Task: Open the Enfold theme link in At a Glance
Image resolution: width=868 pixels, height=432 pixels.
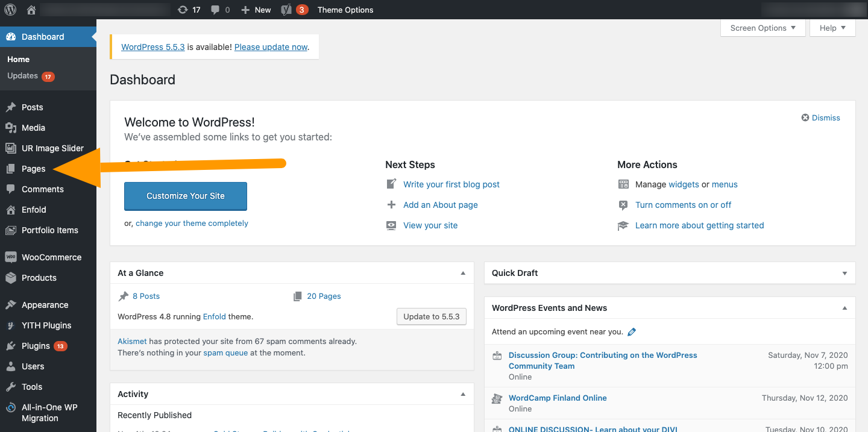Action: [x=215, y=316]
